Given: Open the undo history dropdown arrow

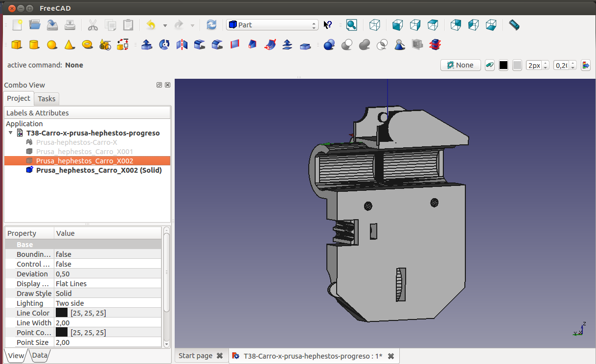Looking at the screenshot, I should (165, 25).
